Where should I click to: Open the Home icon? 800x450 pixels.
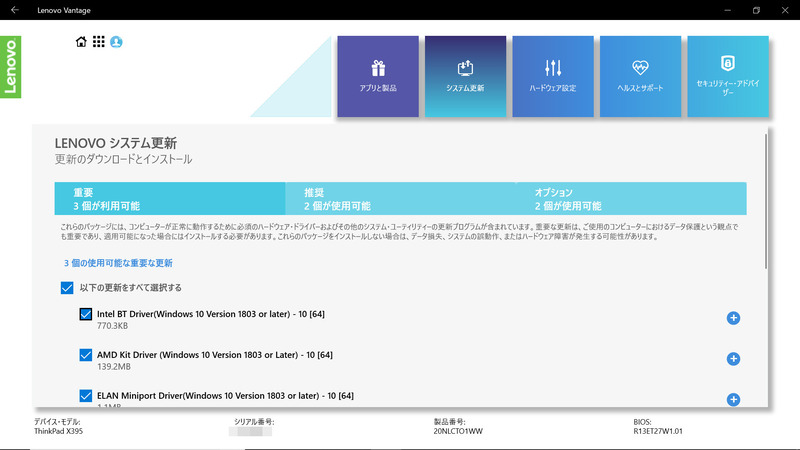pos(81,42)
